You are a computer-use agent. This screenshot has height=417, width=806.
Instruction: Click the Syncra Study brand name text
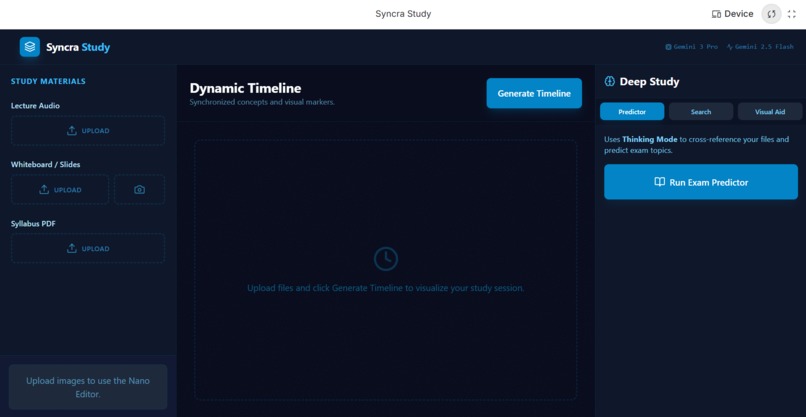[x=78, y=47]
